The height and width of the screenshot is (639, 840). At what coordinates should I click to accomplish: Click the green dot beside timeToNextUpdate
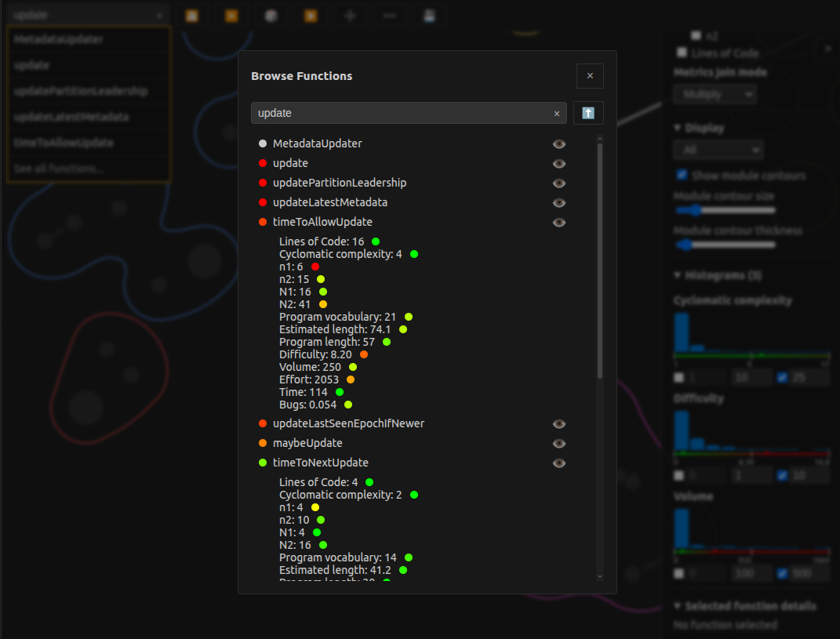coord(263,463)
